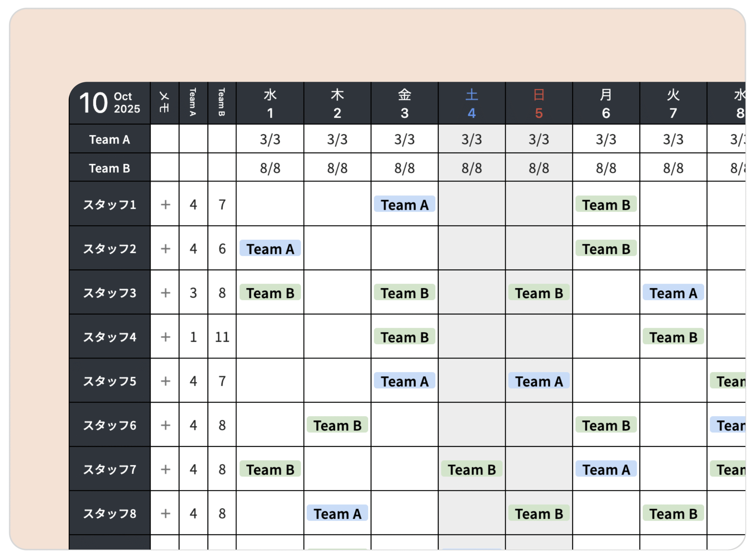Add a memo for スタッフ3
The width and height of the screenshot is (754, 560).
tap(165, 293)
